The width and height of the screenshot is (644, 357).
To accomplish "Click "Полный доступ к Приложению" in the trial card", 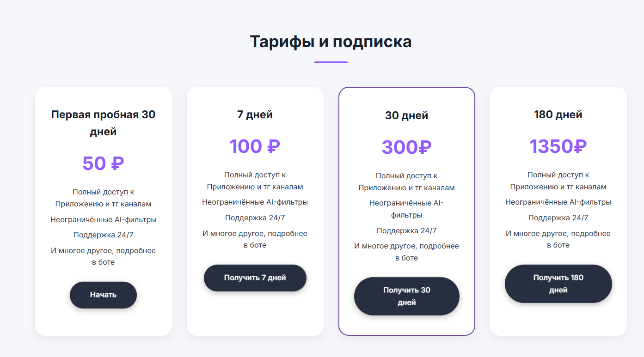I will [x=103, y=198].
